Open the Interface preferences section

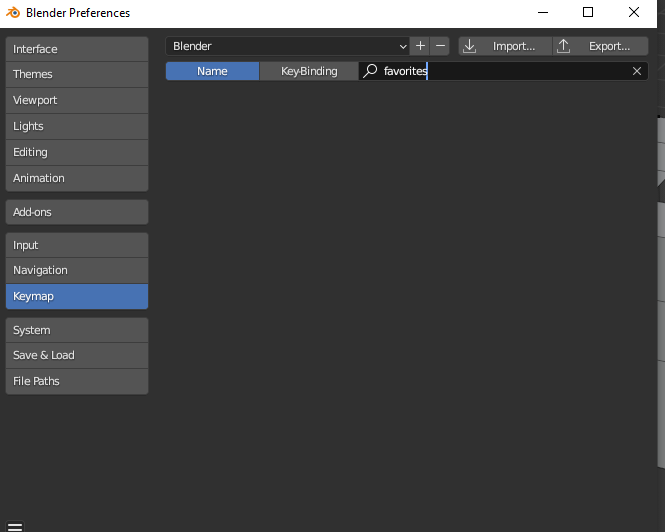tap(77, 49)
